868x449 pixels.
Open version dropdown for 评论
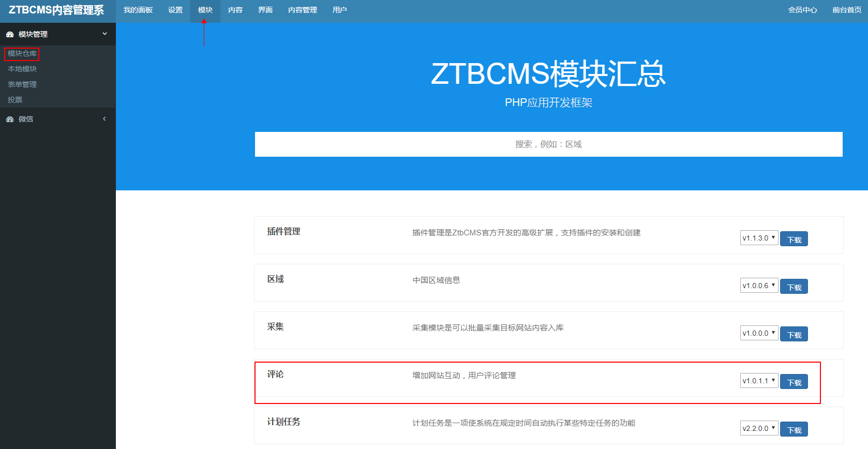click(x=759, y=381)
